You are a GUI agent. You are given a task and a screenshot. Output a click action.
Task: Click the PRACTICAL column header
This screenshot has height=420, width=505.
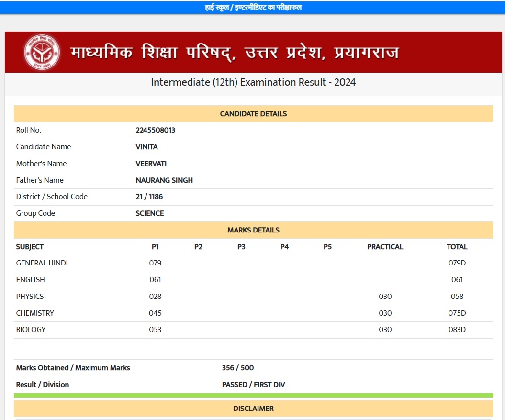[x=385, y=247]
